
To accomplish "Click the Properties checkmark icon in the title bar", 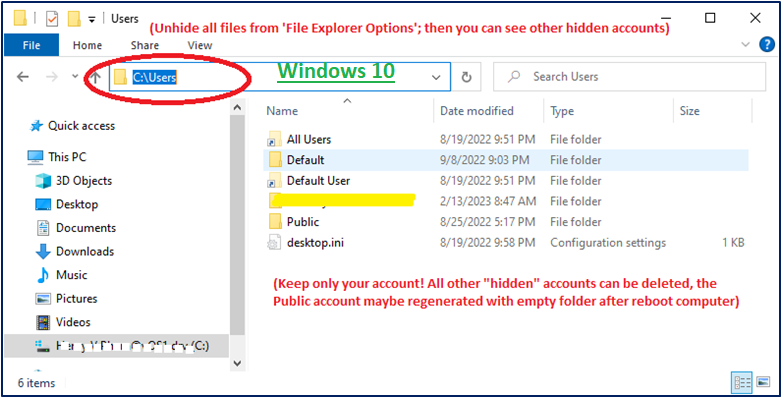I will (52, 19).
